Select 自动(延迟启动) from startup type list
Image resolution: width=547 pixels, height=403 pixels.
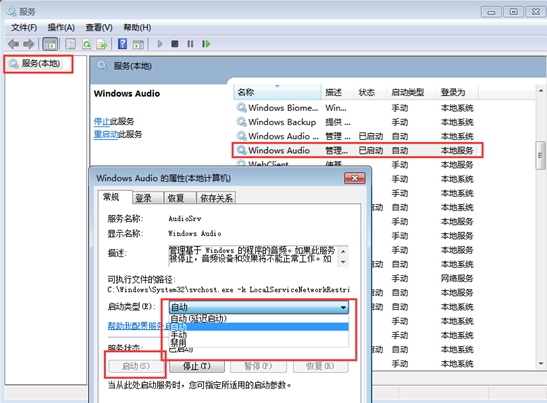(x=198, y=318)
